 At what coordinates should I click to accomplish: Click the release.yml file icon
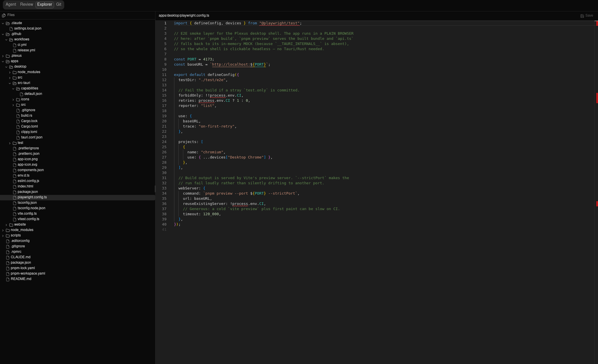[x=15, y=51]
